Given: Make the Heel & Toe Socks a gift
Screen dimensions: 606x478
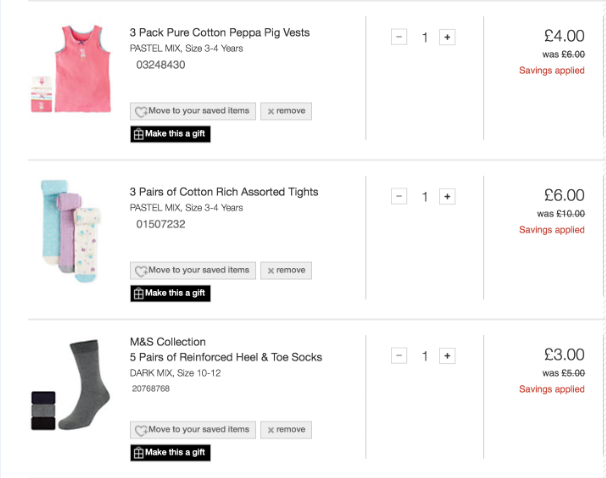Looking at the screenshot, I should click(170, 453).
